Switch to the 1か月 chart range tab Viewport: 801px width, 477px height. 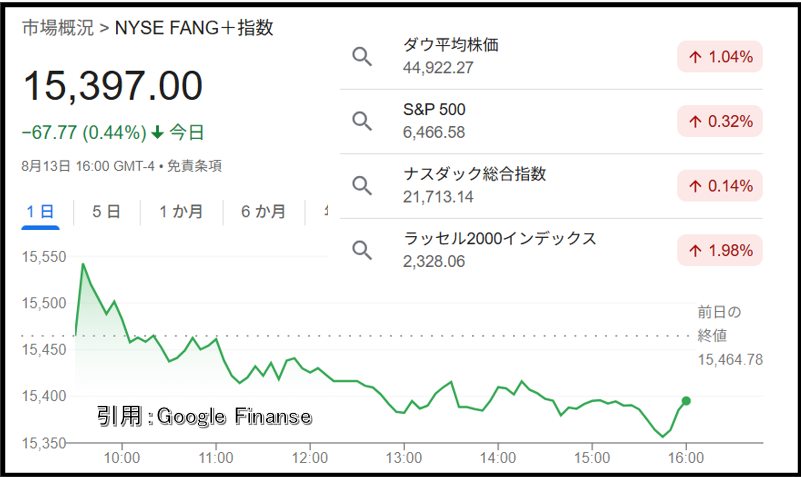click(181, 212)
